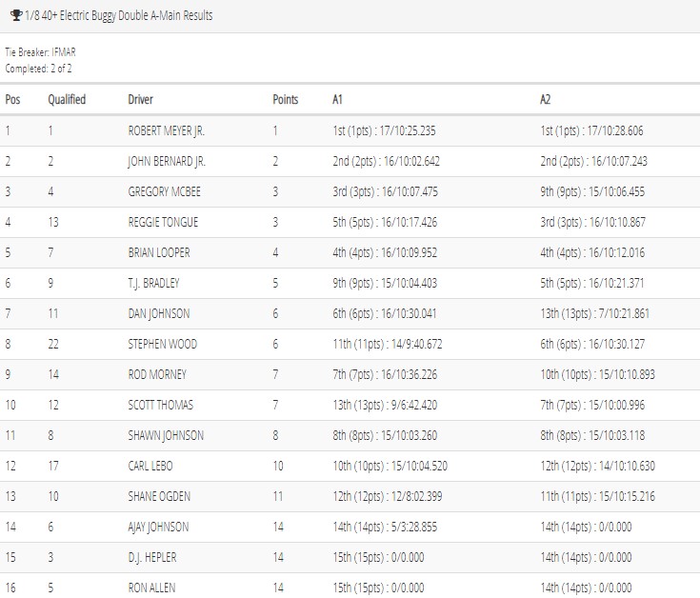
Task: Select BRIAN LOOPER driver name
Action: (x=158, y=252)
